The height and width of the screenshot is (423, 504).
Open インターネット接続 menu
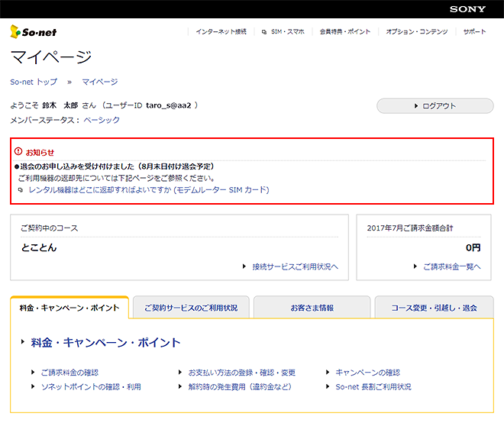point(221,32)
